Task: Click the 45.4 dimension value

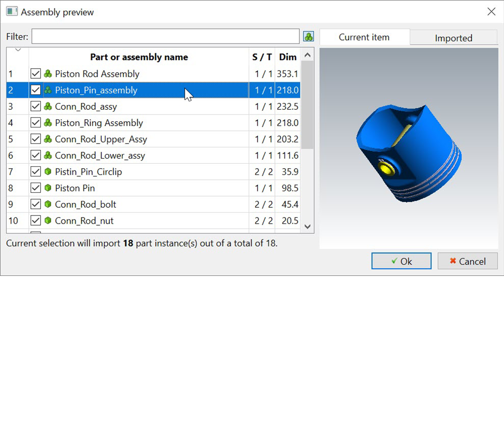Action: pyautogui.click(x=290, y=204)
